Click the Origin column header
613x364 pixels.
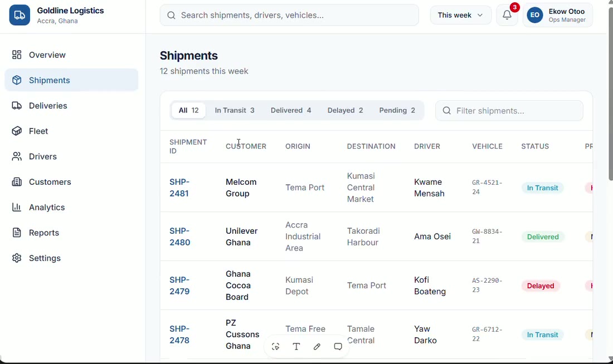298,146
